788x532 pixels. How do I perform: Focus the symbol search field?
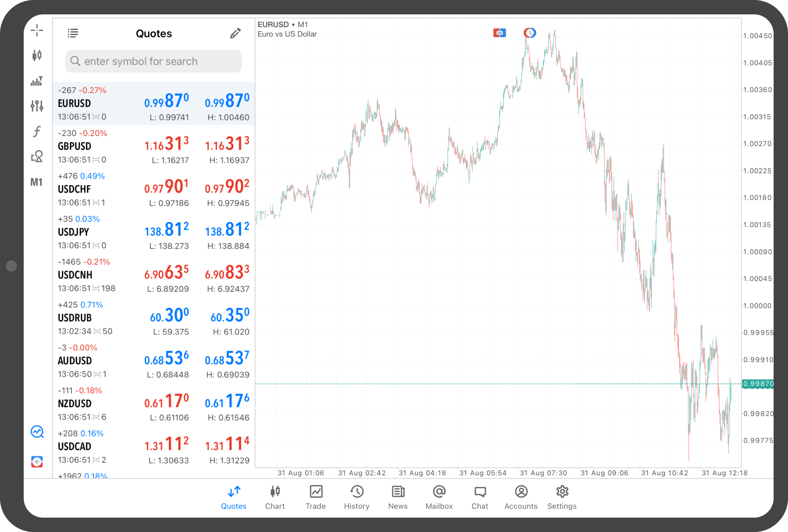coord(154,61)
